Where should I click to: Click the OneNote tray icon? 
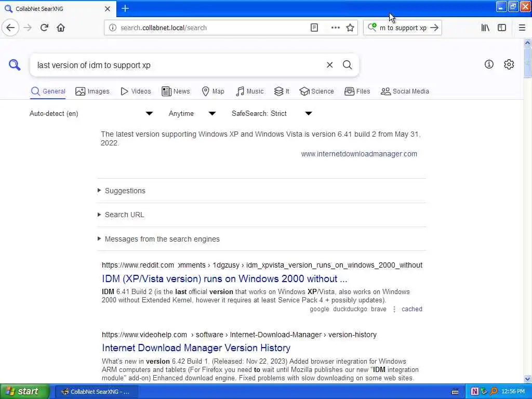point(474,392)
